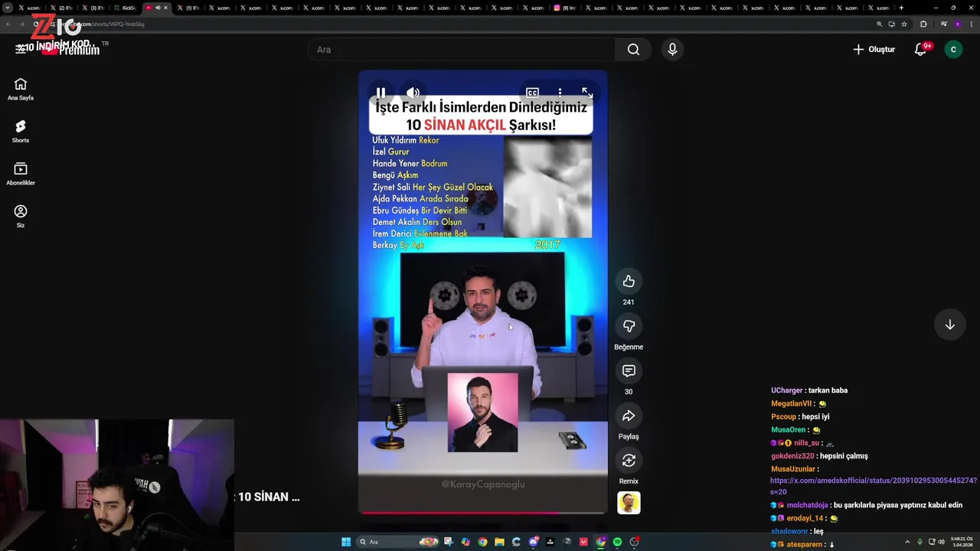The height and width of the screenshot is (551, 980).
Task: Open the channel sound thumbnail below Remix
Action: coord(629,503)
